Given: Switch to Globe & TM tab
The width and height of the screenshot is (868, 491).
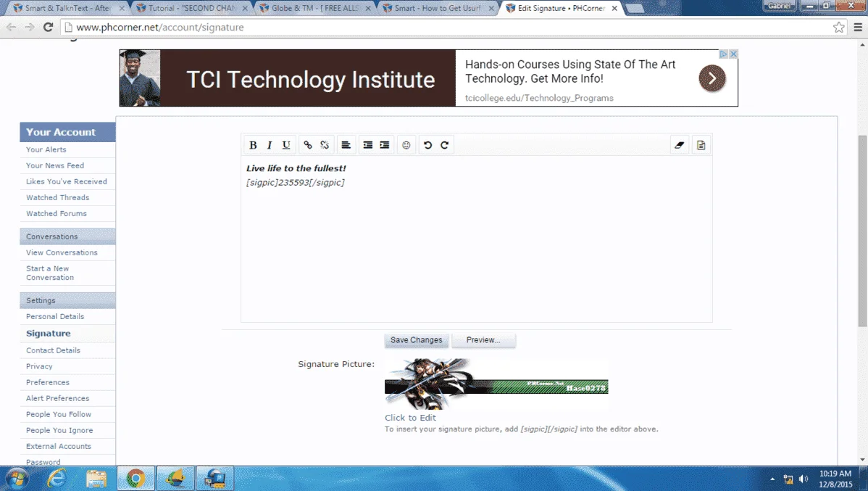Looking at the screenshot, I should pyautogui.click(x=314, y=8).
